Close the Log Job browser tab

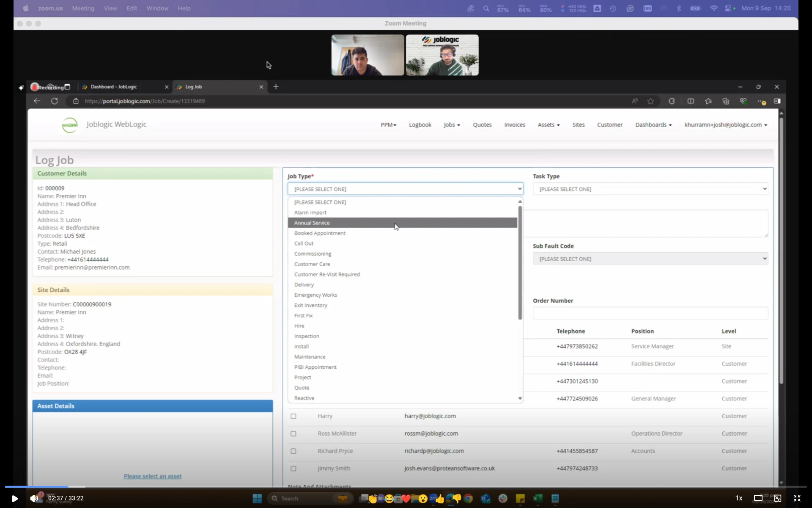(x=261, y=87)
